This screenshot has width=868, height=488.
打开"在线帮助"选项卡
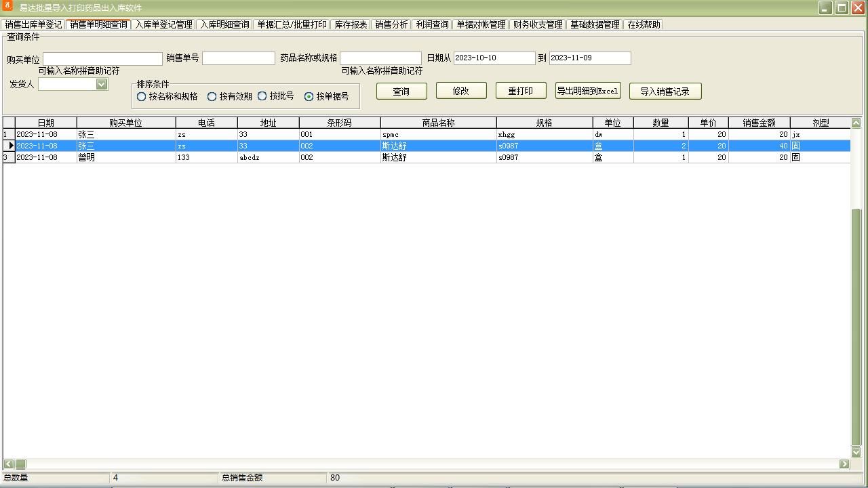[x=644, y=24]
